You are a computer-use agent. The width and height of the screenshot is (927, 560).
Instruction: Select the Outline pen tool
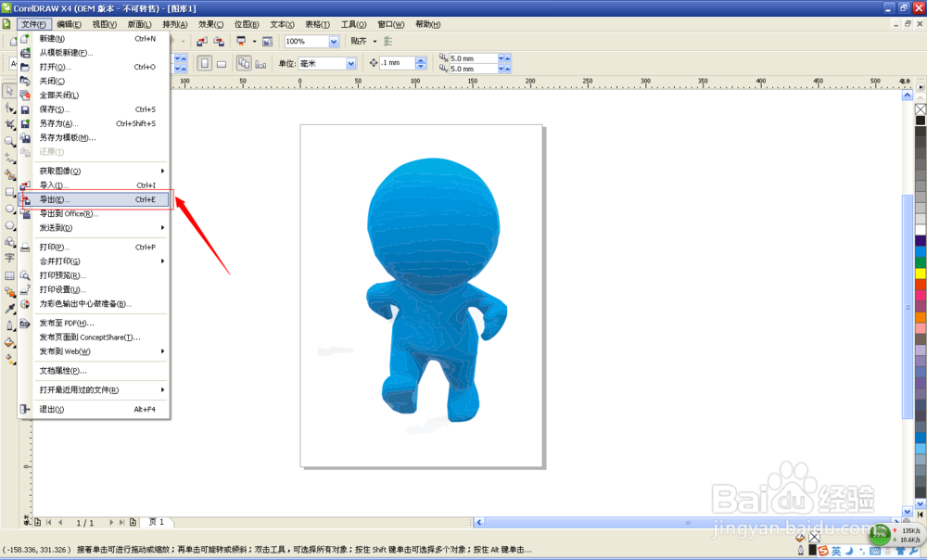[x=9, y=325]
